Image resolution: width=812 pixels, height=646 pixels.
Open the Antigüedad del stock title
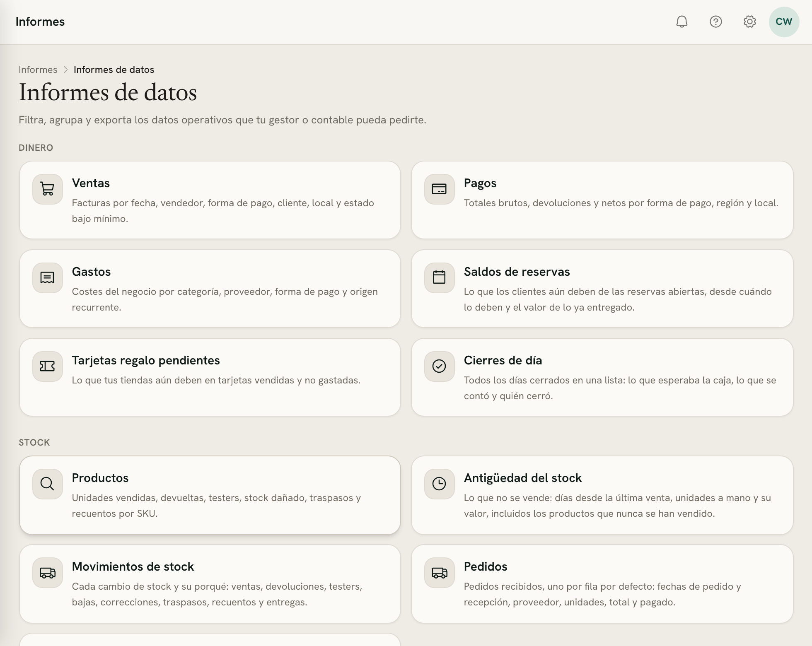[523, 478]
